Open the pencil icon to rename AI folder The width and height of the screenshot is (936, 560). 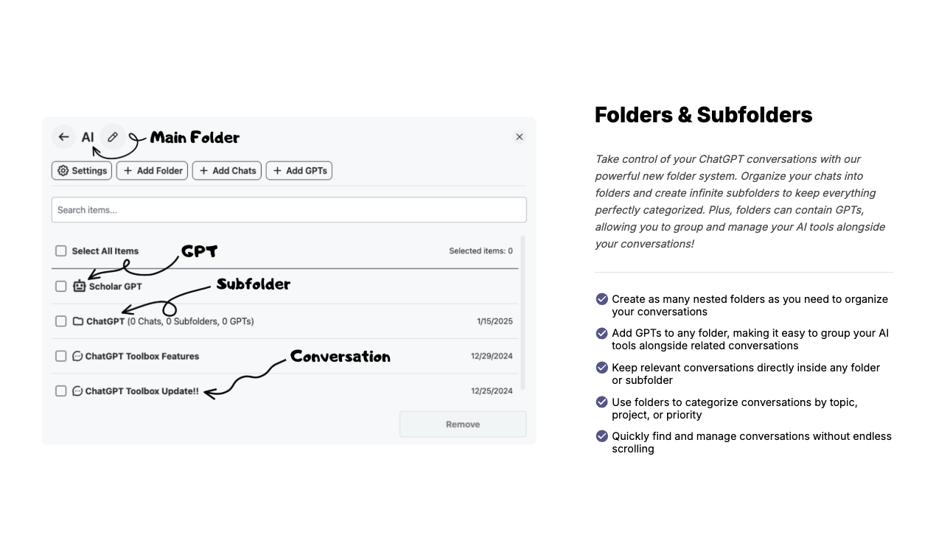(113, 136)
